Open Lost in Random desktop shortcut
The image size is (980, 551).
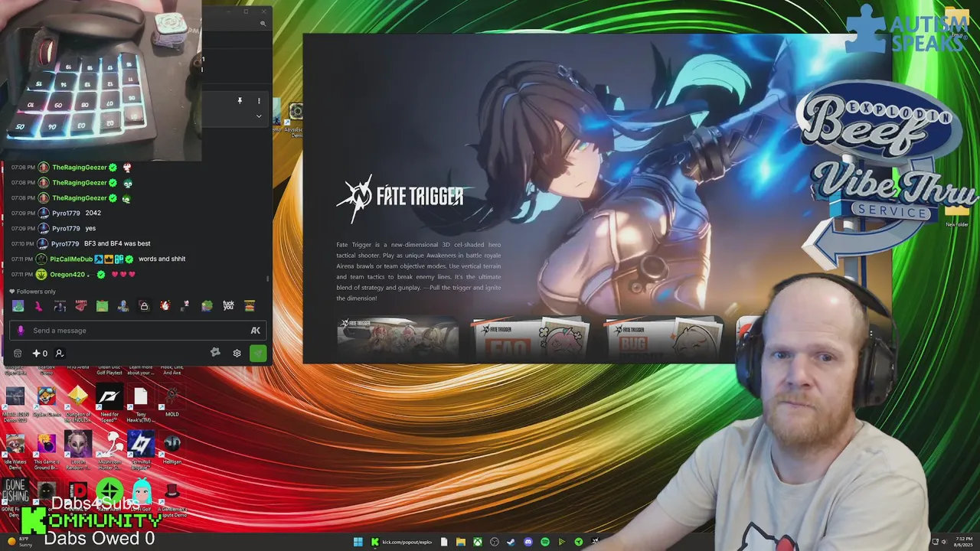pyautogui.click(x=77, y=451)
